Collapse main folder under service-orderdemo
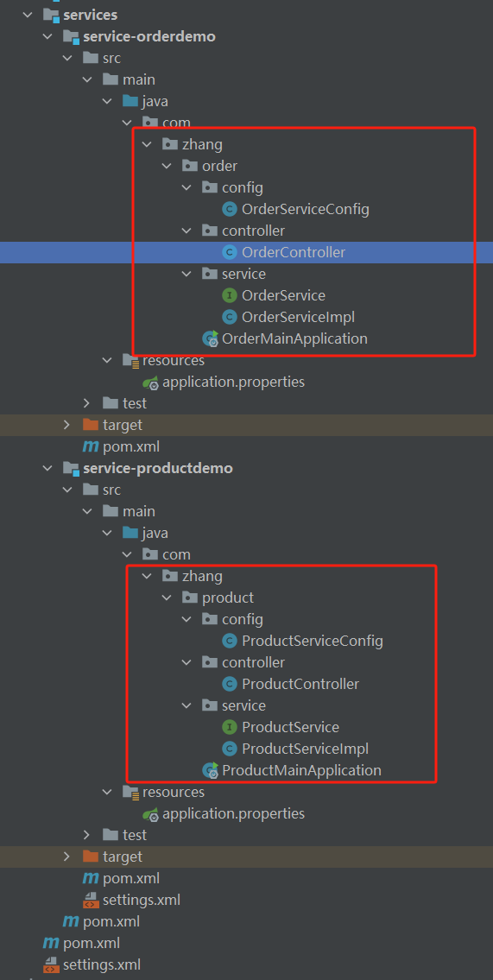 pos(87,79)
